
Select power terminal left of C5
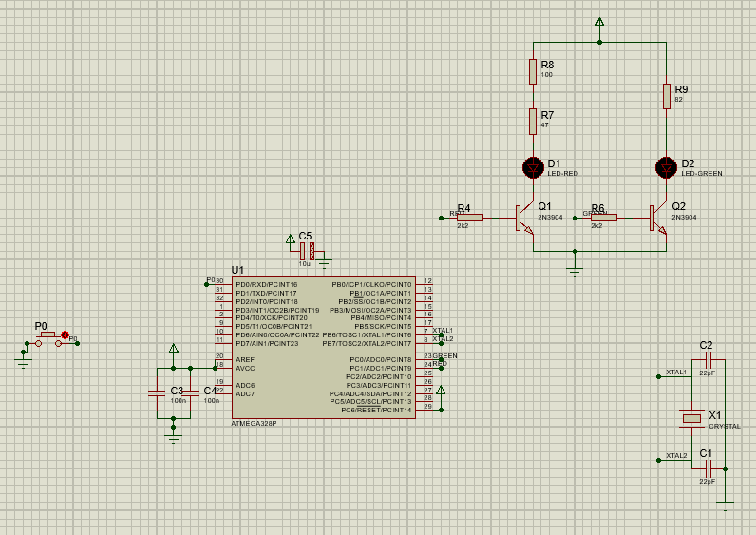[291, 239]
